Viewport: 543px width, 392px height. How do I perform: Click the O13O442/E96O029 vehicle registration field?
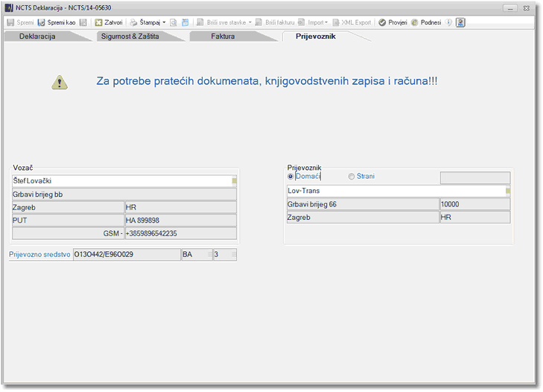127,255
